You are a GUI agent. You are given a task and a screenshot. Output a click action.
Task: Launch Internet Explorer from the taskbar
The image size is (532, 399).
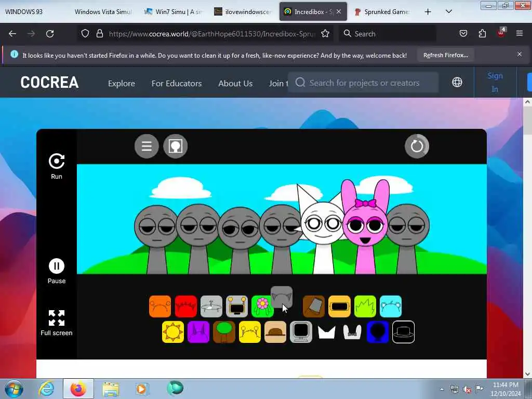[46, 389]
